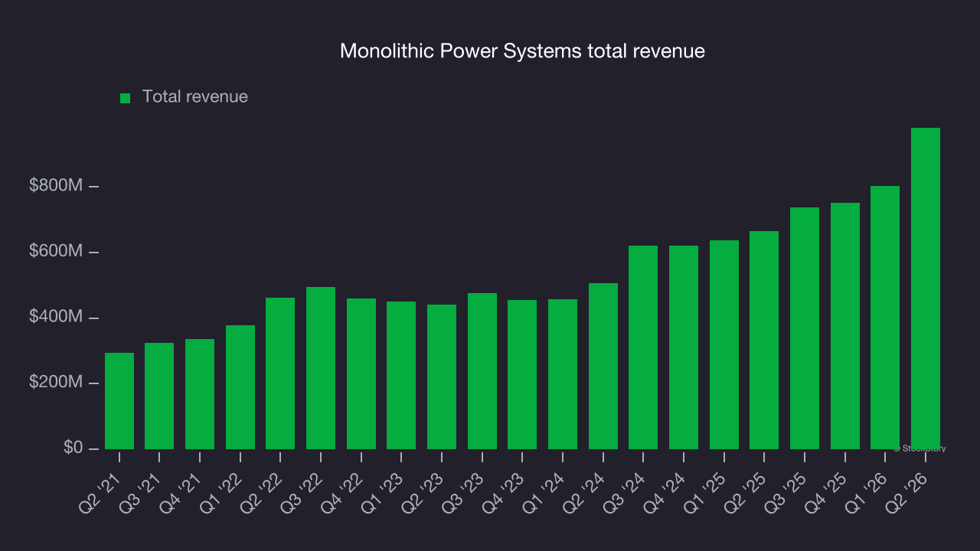Click the Q2 '23 revenue bar
The height and width of the screenshot is (551, 980).
[x=442, y=377]
